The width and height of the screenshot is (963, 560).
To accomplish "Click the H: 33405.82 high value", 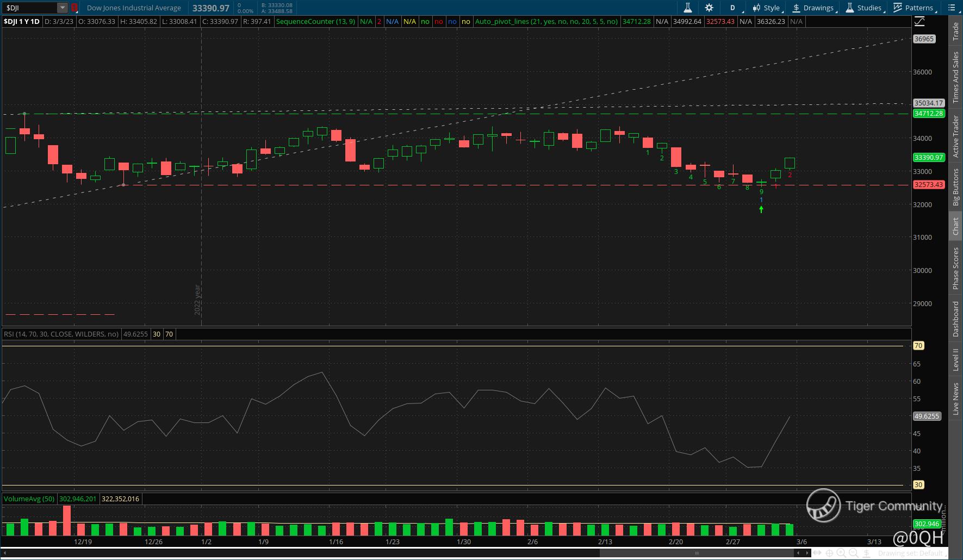I will pyautogui.click(x=139, y=22).
